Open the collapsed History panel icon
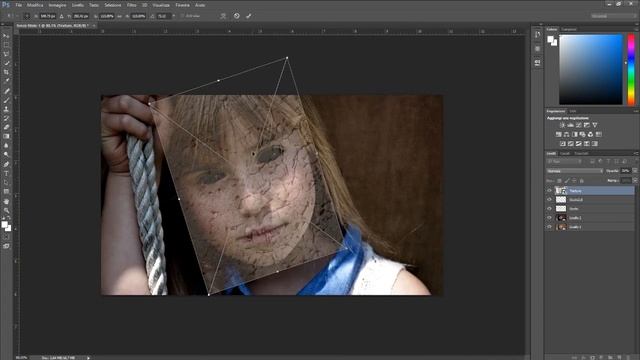Screen dimensions: 640x360 click(538, 35)
